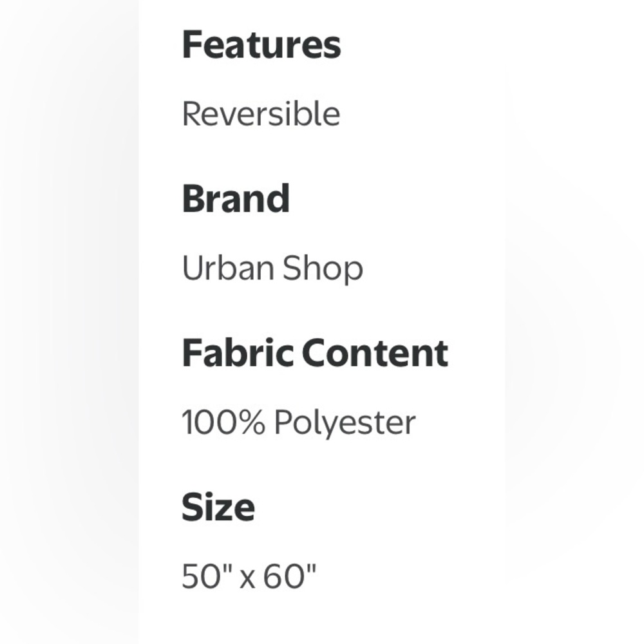
Task: Click the 50" width measurement
Action: [x=206, y=576]
